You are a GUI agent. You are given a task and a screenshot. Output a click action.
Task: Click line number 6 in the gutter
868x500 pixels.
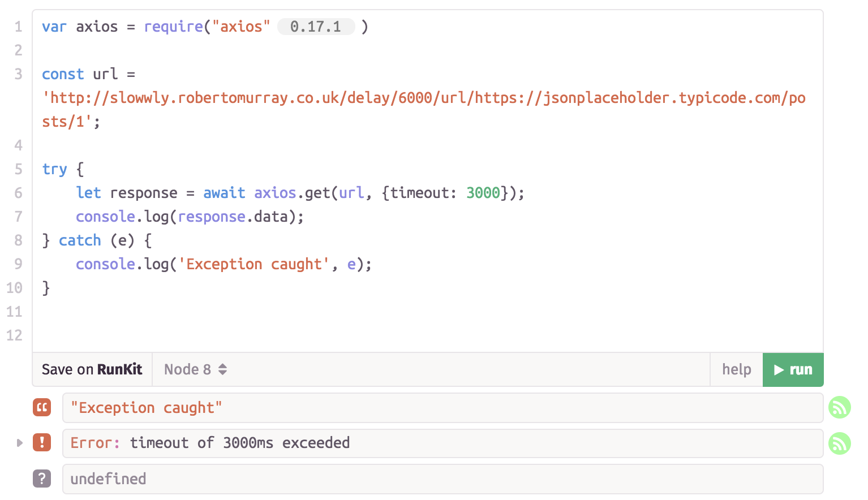(18, 193)
